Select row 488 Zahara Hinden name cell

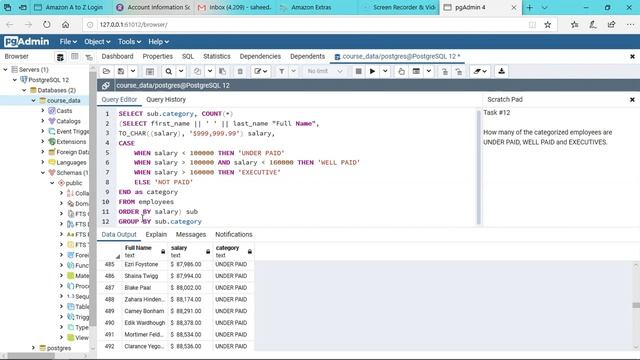coord(145,300)
